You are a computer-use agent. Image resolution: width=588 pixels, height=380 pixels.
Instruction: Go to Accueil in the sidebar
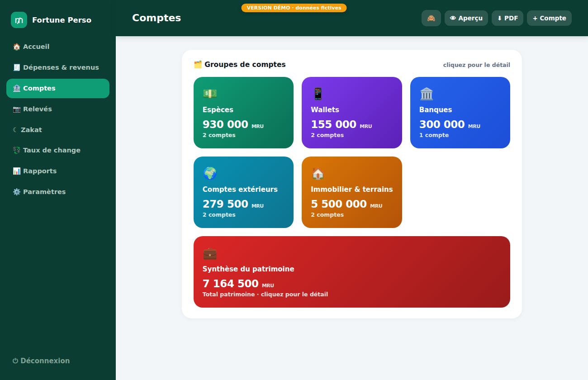58,47
